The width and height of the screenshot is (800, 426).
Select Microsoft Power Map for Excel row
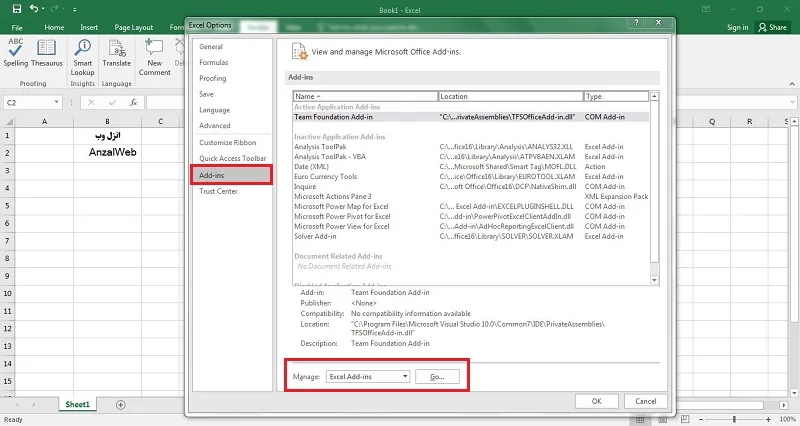pyautogui.click(x=471, y=206)
